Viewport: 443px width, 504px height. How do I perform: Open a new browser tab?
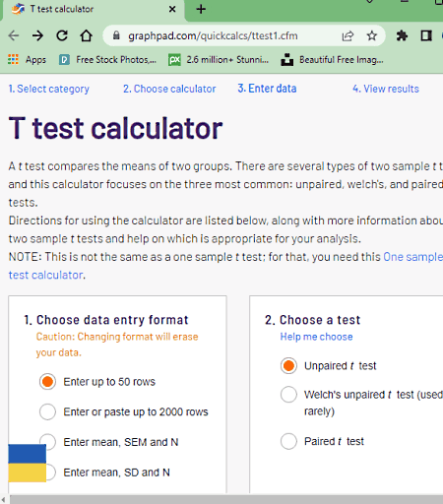click(201, 9)
